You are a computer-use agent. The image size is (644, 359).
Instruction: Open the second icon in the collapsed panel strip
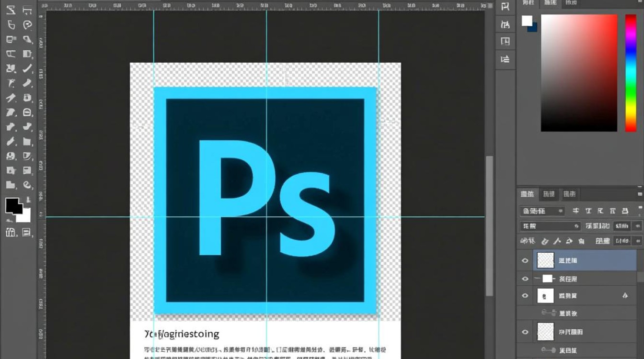click(505, 24)
